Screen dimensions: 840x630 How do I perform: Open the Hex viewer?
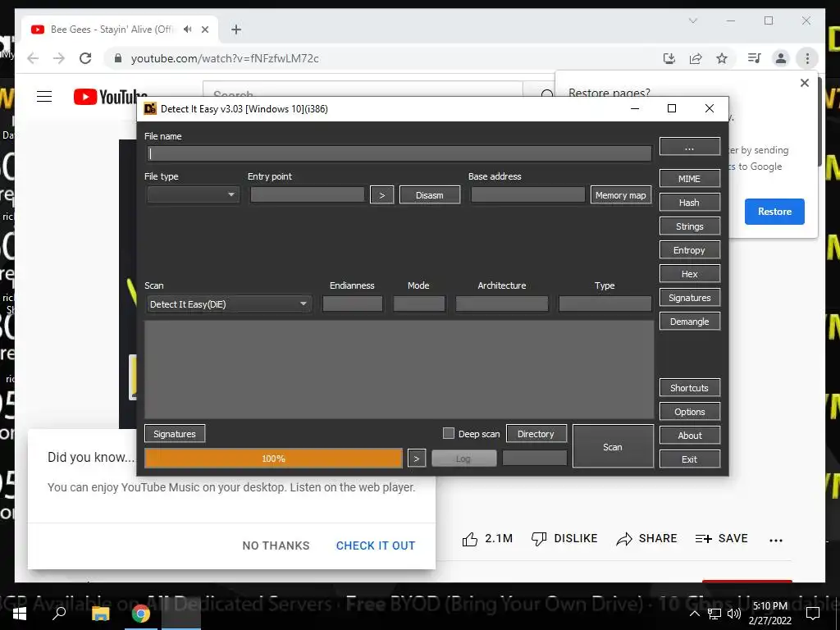click(689, 274)
